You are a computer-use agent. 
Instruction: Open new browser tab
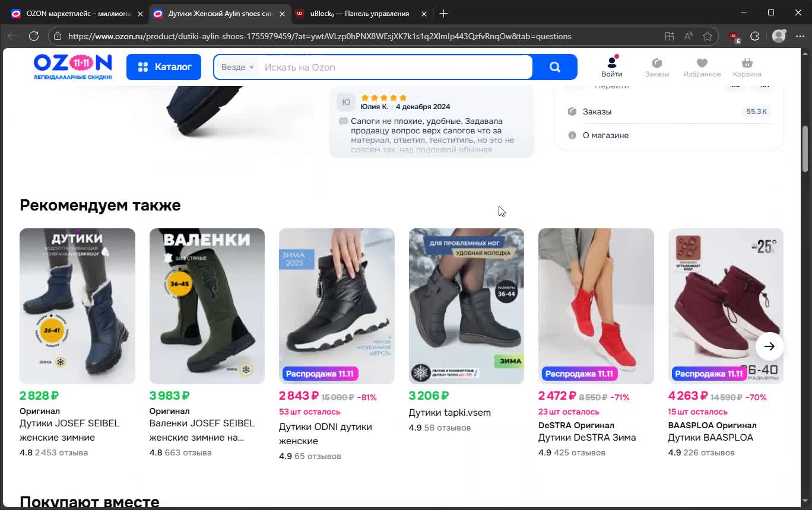[443, 13]
